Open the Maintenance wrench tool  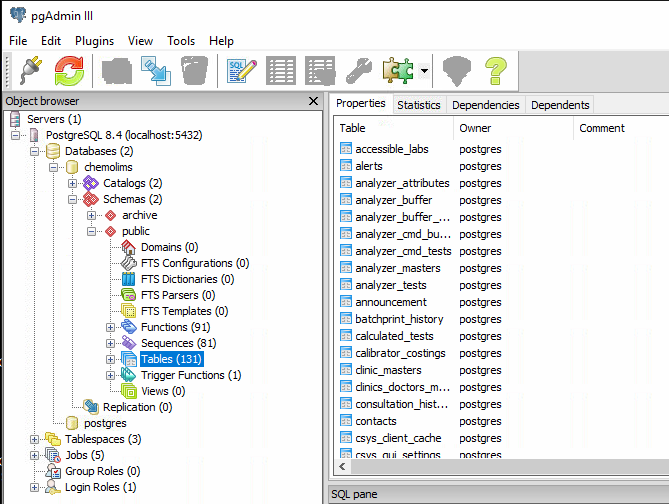point(358,71)
